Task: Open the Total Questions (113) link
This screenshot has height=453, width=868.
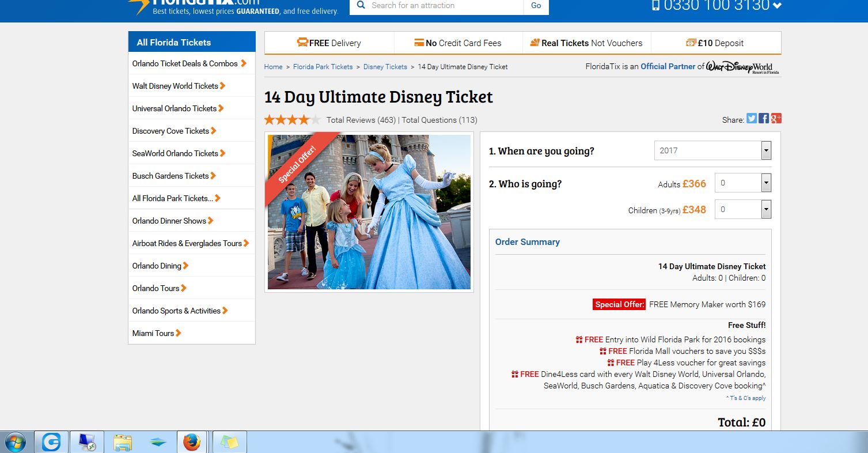Action: click(x=439, y=120)
